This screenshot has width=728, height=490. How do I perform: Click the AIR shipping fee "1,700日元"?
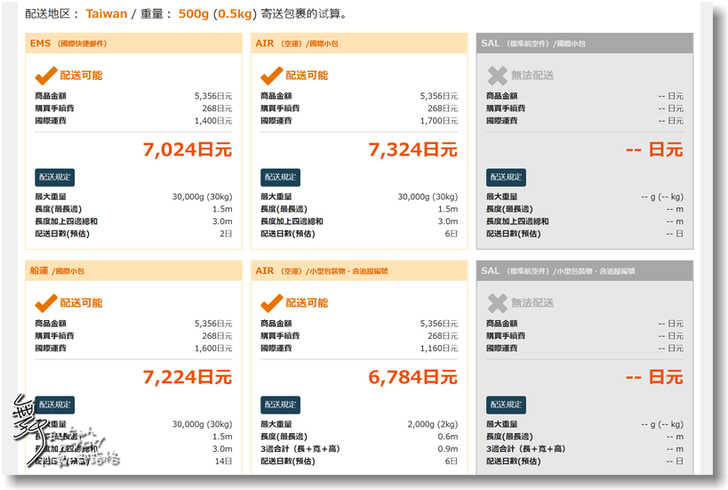439,121
